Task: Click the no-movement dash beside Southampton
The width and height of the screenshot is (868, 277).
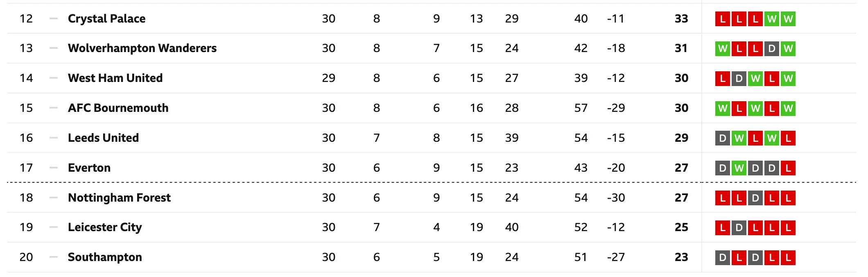Action: coord(53,257)
